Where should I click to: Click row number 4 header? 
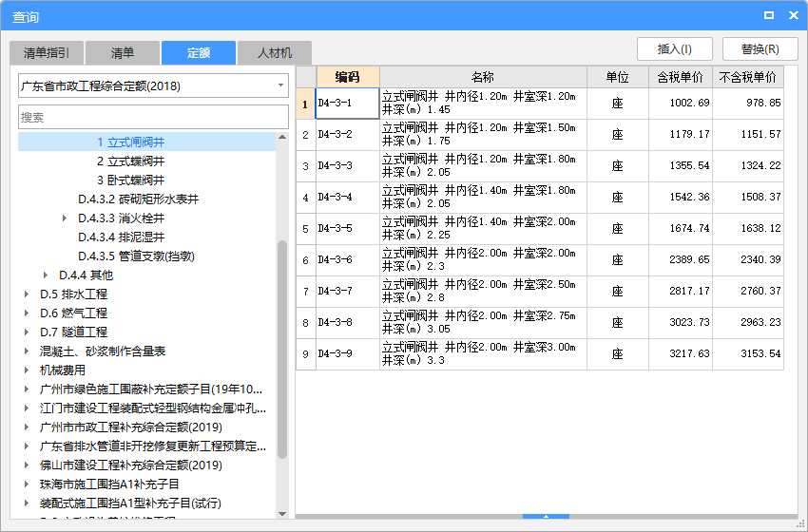[x=305, y=198]
